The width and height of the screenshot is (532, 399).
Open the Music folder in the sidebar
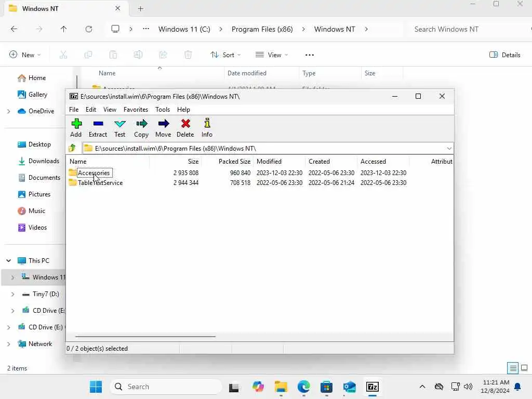pyautogui.click(x=32, y=211)
